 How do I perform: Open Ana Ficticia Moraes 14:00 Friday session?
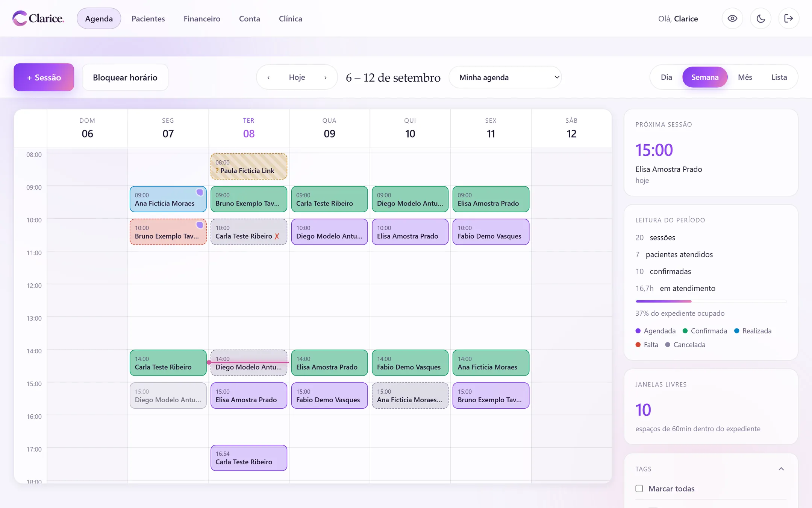tap(491, 363)
